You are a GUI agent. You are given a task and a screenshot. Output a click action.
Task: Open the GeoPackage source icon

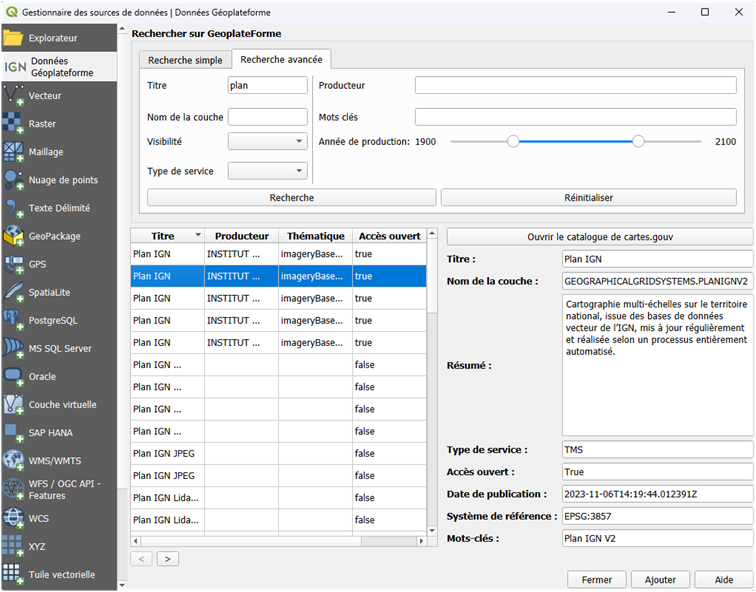coord(13,236)
